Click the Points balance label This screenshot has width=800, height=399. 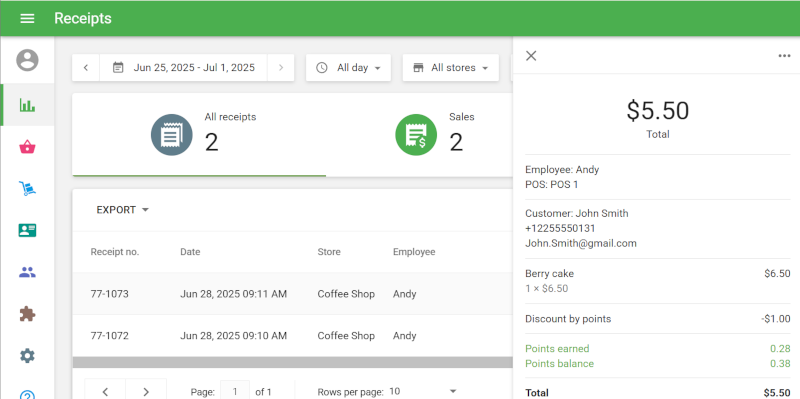559,364
